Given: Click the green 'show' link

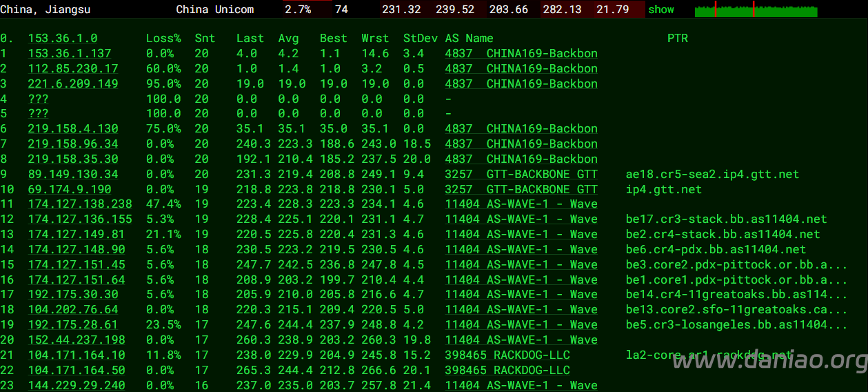Looking at the screenshot, I should pos(661,10).
